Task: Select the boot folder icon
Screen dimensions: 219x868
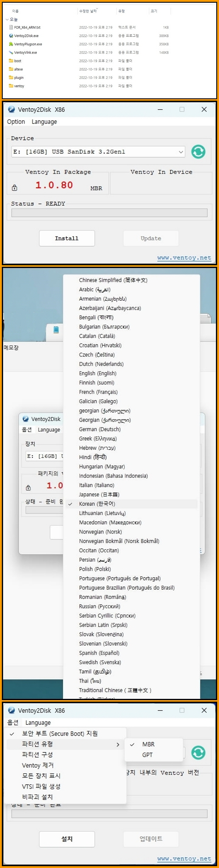Action: pyautogui.click(x=11, y=61)
